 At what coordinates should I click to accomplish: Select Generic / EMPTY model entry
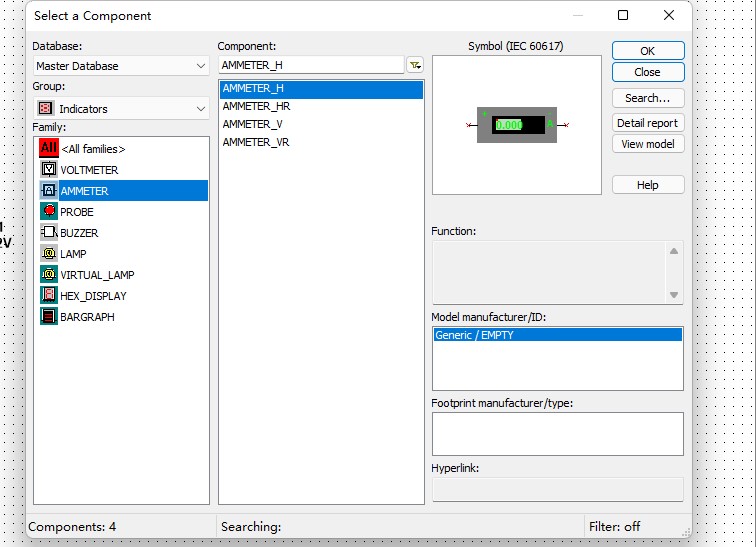558,335
